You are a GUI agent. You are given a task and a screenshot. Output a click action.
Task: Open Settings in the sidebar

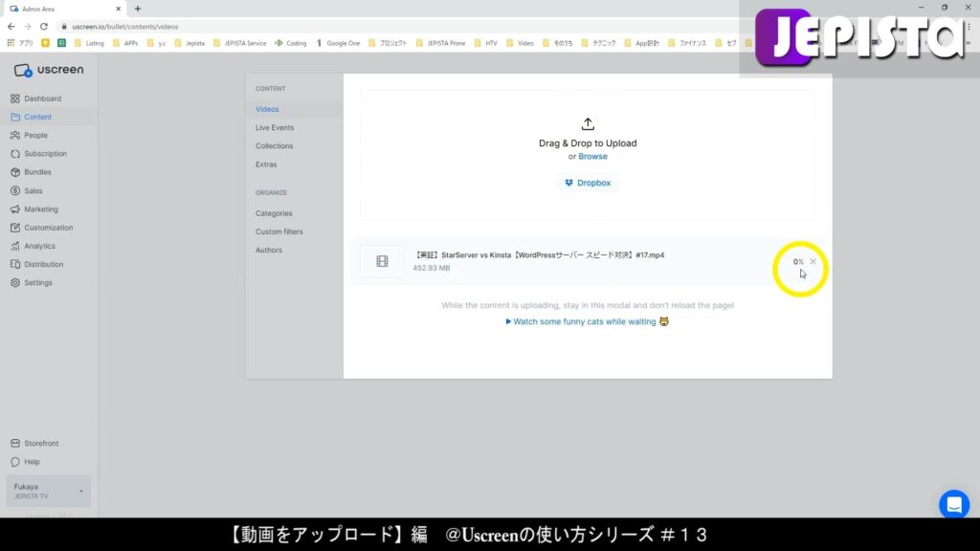(x=32, y=283)
